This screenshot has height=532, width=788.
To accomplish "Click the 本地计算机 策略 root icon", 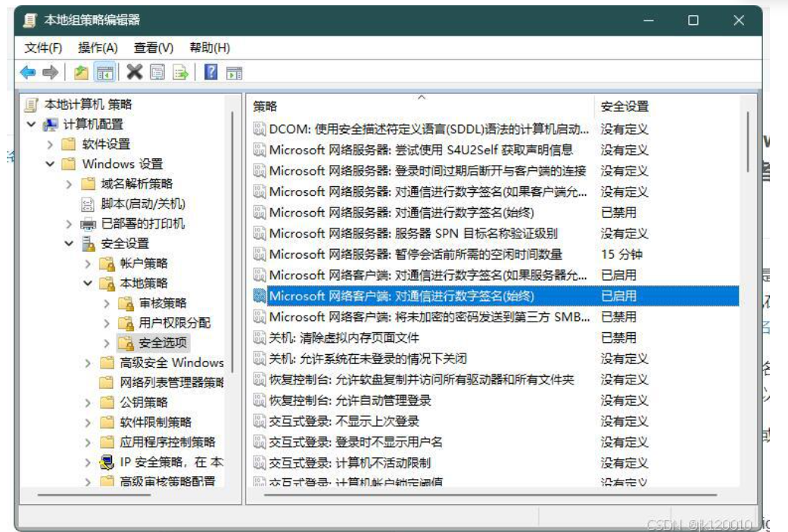I will click(31, 104).
